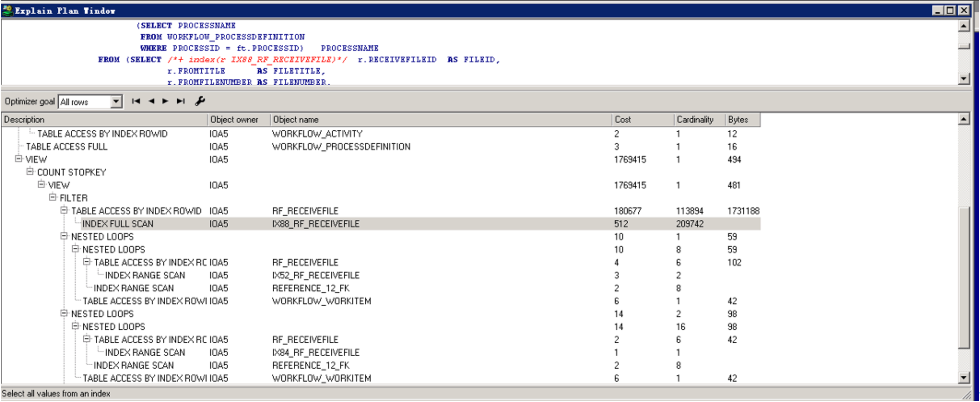Click bytes value 1731188

(x=743, y=211)
